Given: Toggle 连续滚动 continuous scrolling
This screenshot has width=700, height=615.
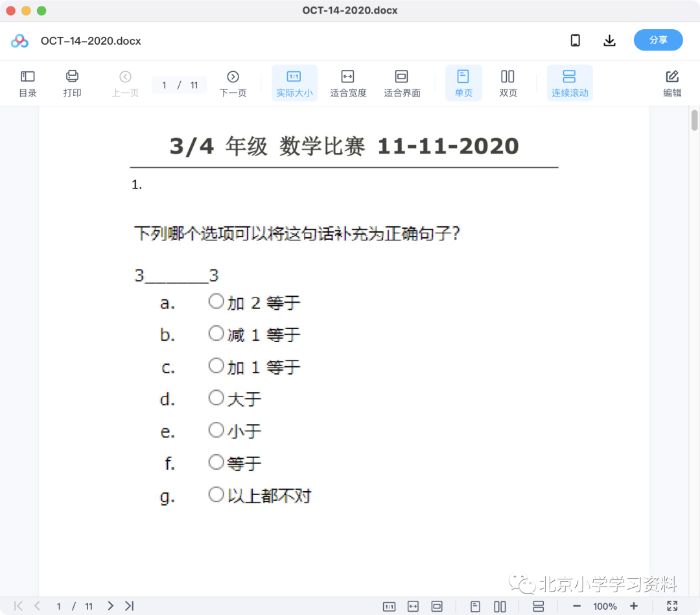Looking at the screenshot, I should (570, 83).
